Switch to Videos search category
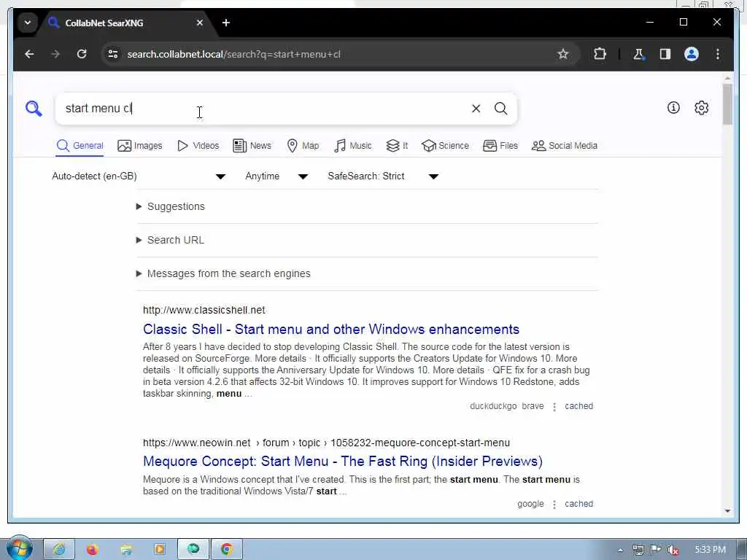747x560 pixels. pyautogui.click(x=198, y=146)
